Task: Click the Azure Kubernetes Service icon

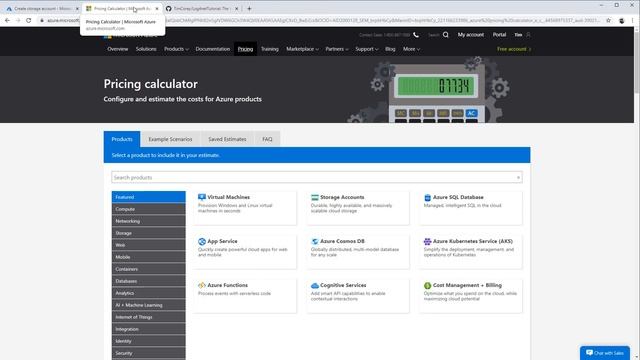Action: coord(427,241)
